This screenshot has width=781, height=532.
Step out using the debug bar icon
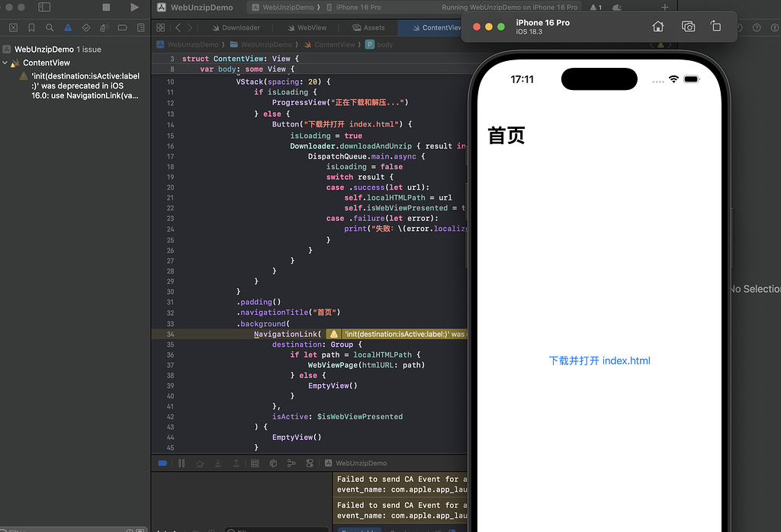pyautogui.click(x=236, y=463)
